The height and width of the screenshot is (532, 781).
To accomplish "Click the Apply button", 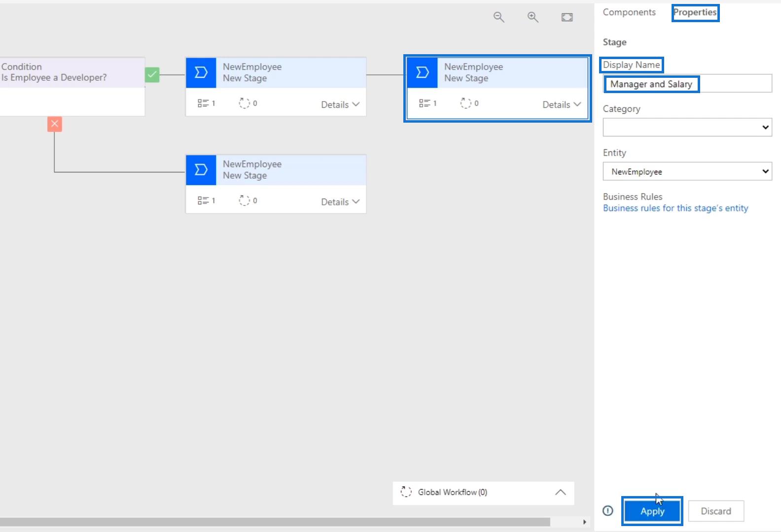I will pos(652,511).
